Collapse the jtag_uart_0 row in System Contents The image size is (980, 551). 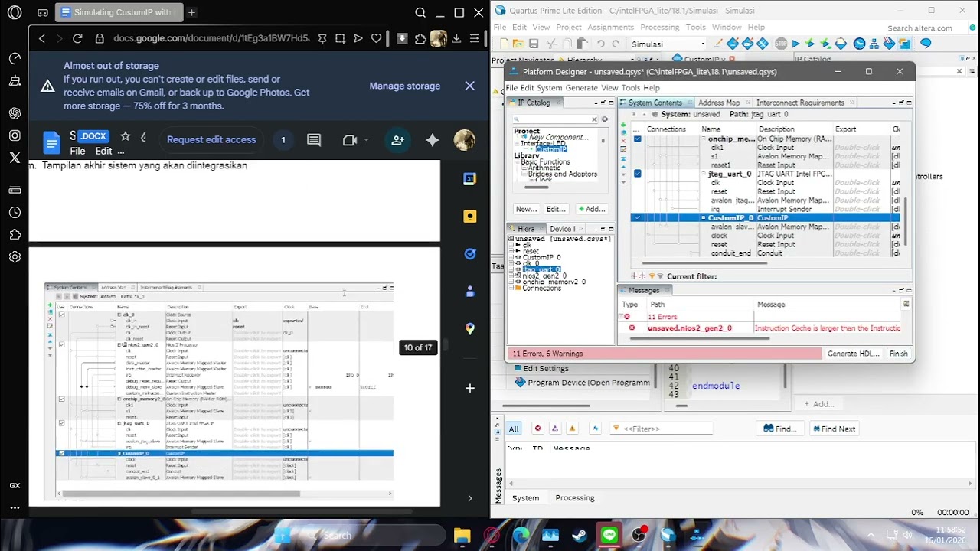[704, 174]
